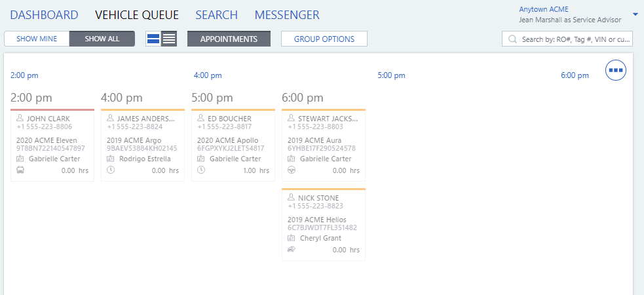Click the advisor badge icon beside Rodrigo Estrella
This screenshot has height=295, width=644.
coord(110,159)
